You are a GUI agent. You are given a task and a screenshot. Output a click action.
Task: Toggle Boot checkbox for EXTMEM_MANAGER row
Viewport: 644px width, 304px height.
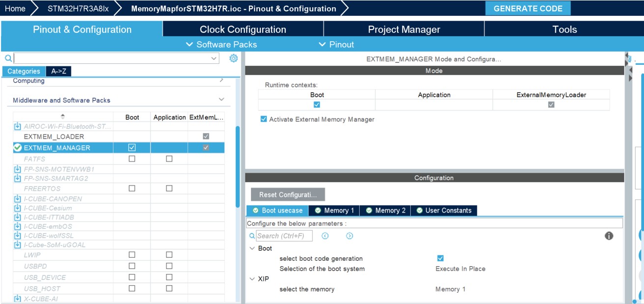pos(132,147)
